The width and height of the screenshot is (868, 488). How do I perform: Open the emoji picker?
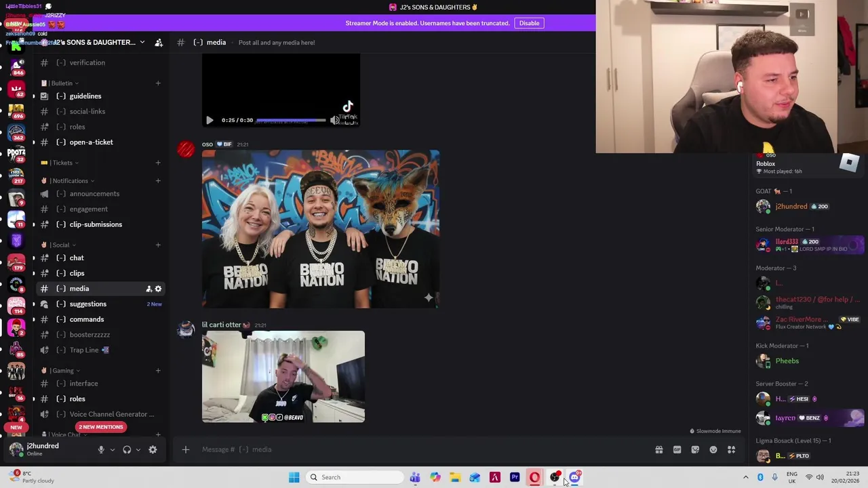click(713, 449)
